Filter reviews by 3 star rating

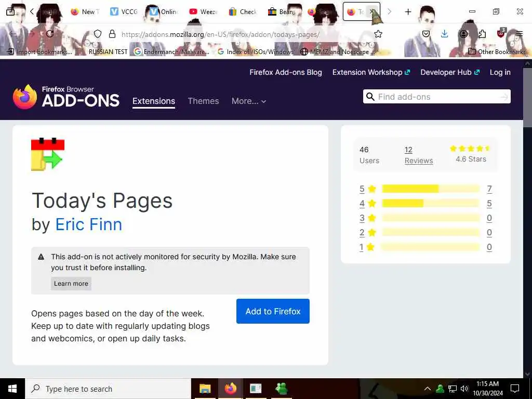tap(368, 218)
